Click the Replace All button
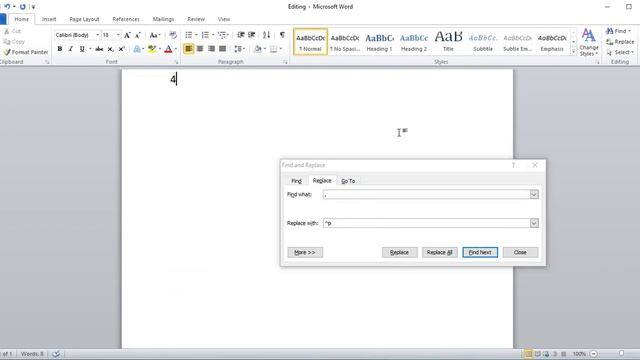640x360 pixels. [440, 253]
